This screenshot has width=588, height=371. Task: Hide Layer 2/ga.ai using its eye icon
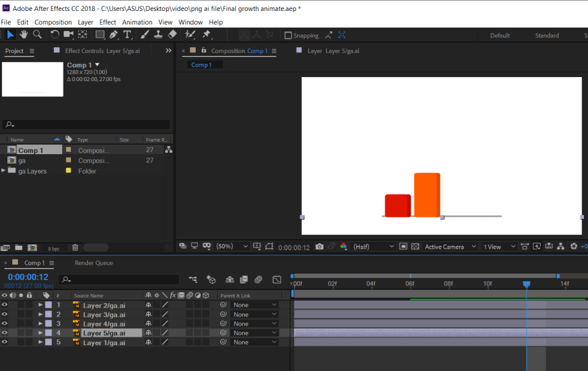pos(5,305)
